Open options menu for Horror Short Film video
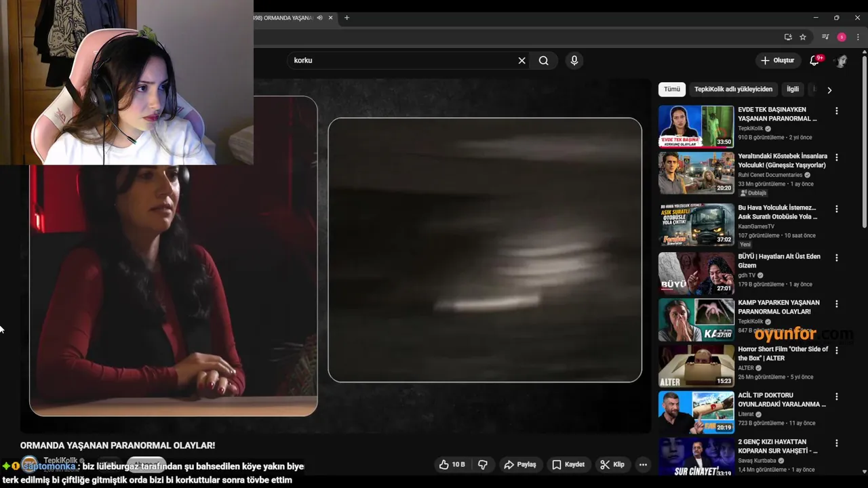Viewport: 868px width, 488px height. click(x=836, y=350)
